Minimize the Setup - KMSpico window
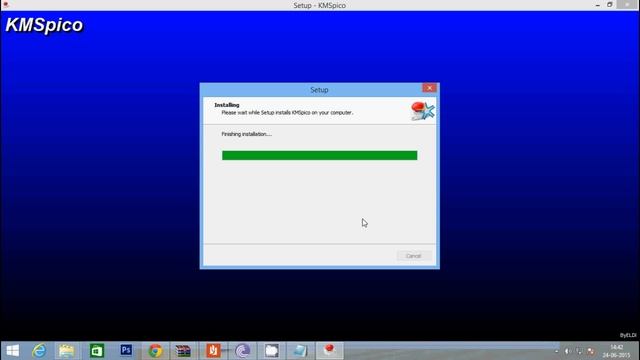The image size is (640, 360). (598, 5)
